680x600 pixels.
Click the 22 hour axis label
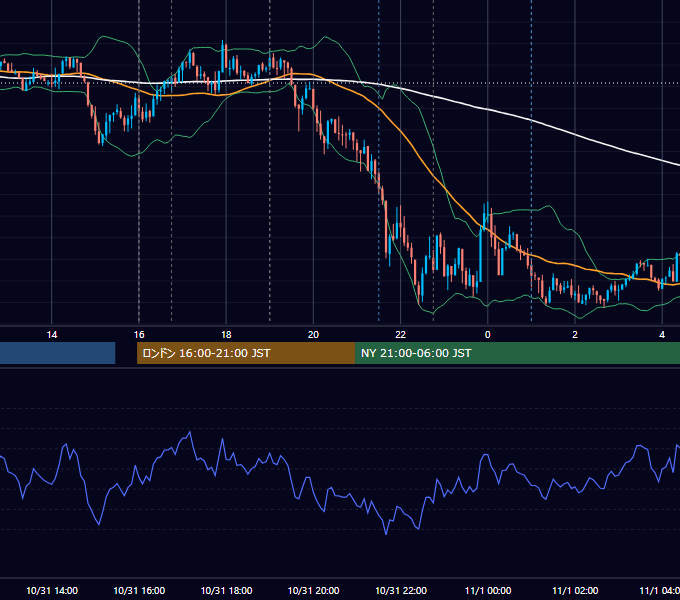coord(400,335)
